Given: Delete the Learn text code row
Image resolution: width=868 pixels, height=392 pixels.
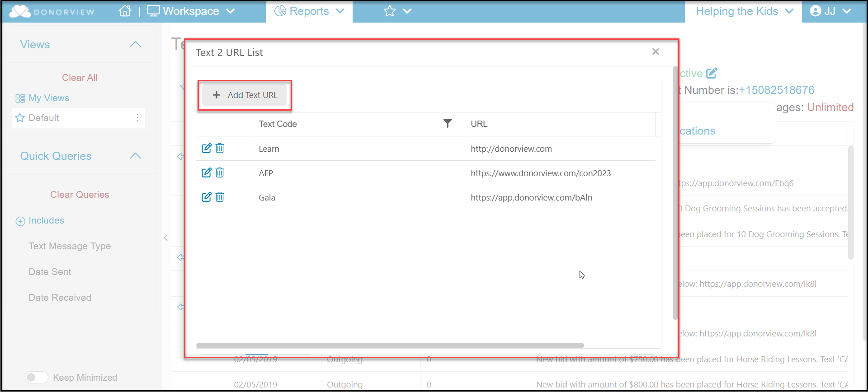Looking at the screenshot, I should tap(220, 148).
